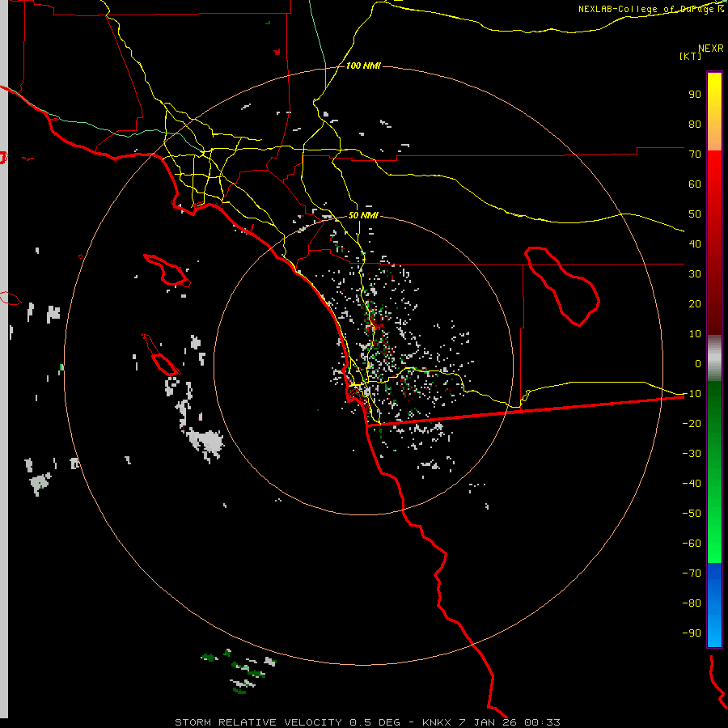Click the 20 value on velocity scale

[x=695, y=303]
